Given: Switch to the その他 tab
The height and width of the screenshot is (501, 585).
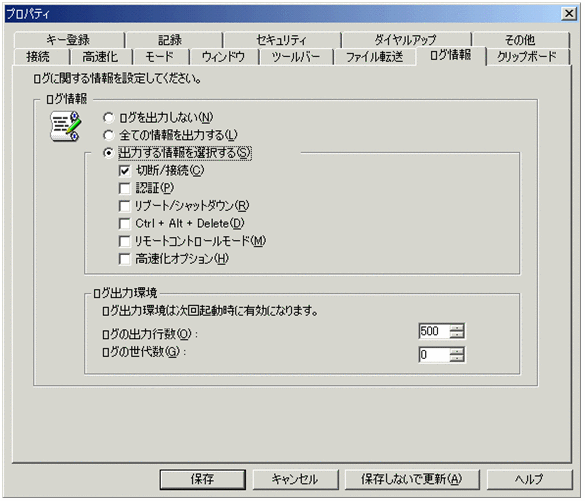Looking at the screenshot, I should [521, 40].
